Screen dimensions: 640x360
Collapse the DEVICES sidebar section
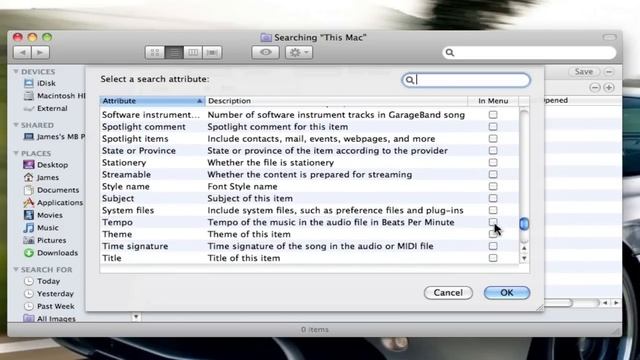[x=16, y=71]
